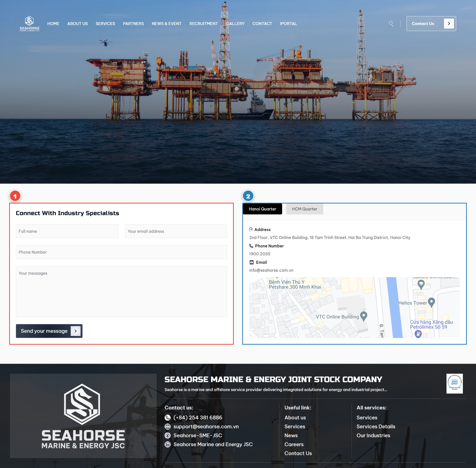Viewport: 476px width, 468px height.
Task: Navigate to PARTNERS page
Action: tap(133, 24)
